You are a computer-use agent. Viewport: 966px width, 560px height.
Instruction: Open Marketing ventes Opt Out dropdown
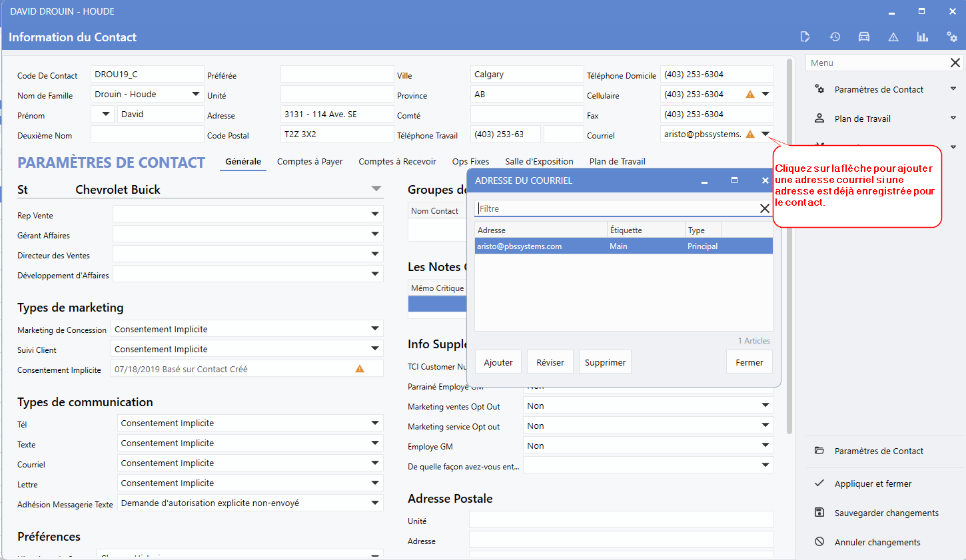pos(765,406)
